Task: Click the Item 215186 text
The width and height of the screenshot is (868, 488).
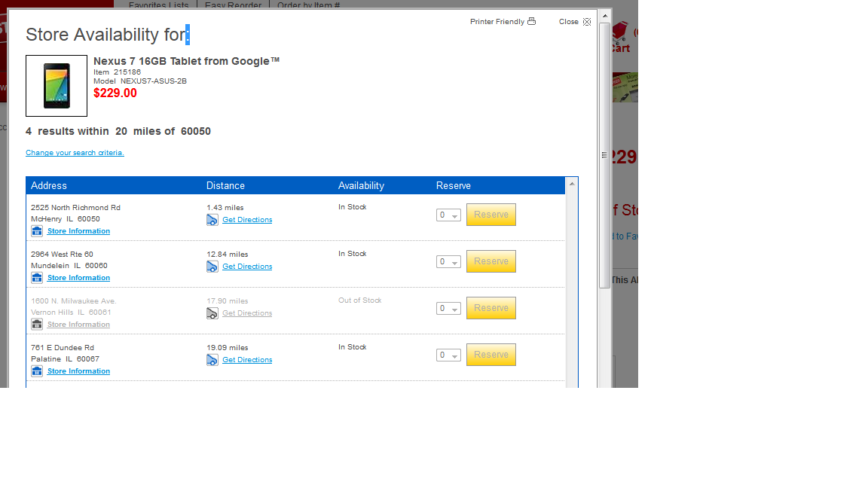Action: pyautogui.click(x=117, y=72)
